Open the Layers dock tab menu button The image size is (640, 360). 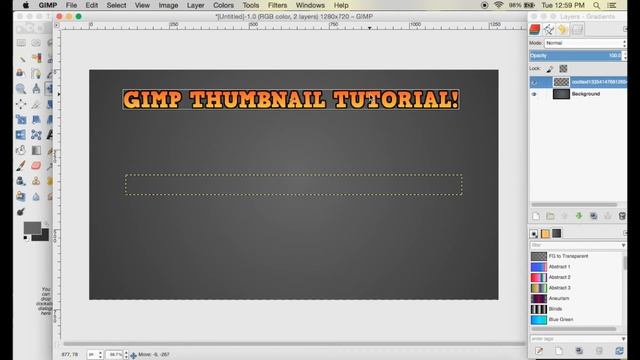tap(625, 29)
